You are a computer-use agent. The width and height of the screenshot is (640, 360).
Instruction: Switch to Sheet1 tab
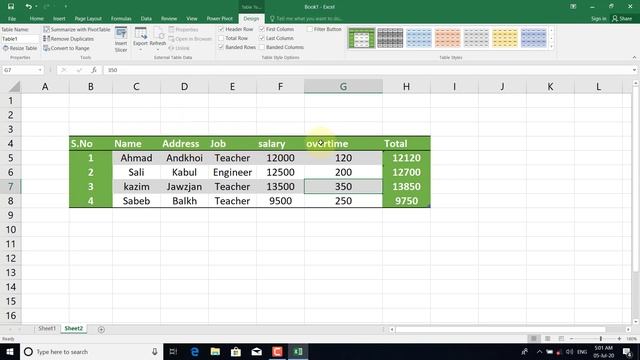click(x=47, y=329)
